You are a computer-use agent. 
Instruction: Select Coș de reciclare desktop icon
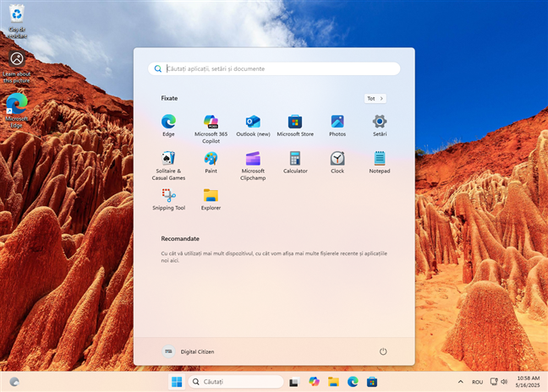click(x=17, y=21)
